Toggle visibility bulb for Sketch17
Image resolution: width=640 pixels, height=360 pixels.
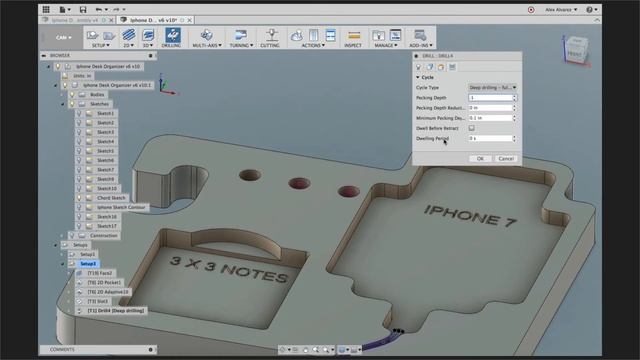(x=79, y=226)
